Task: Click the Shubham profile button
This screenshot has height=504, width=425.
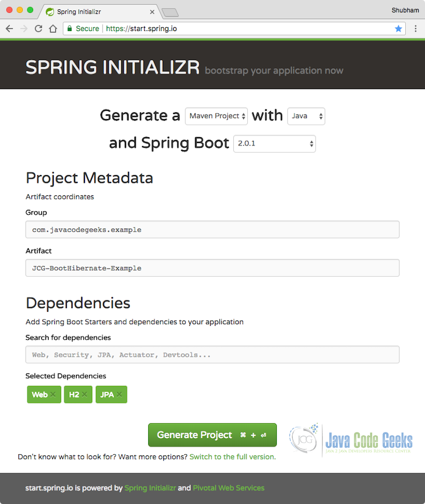Action: click(405, 10)
